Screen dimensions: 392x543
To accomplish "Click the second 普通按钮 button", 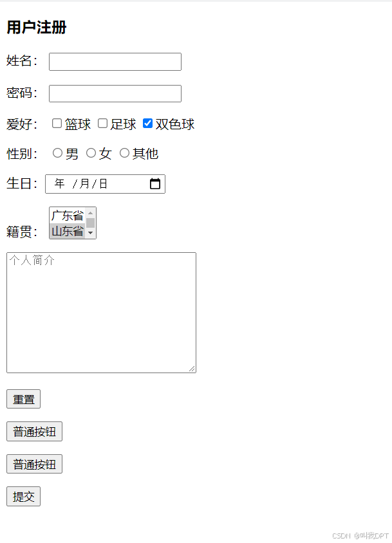I will [34, 464].
